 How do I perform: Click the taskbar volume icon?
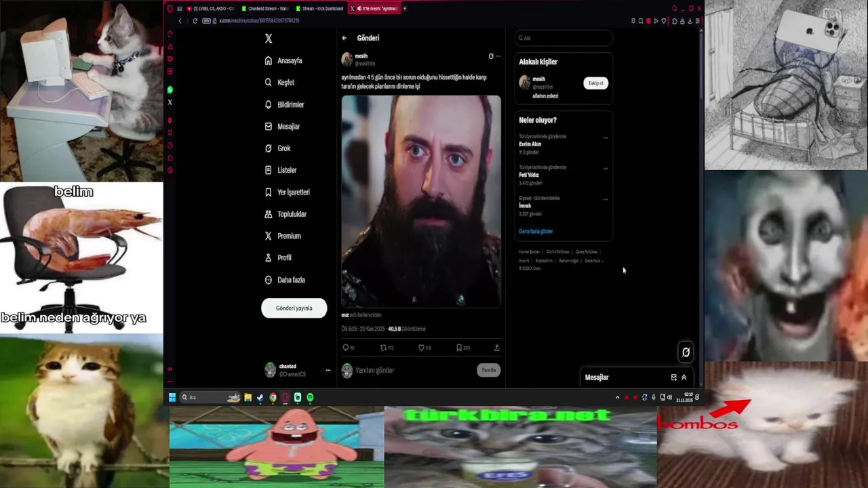click(x=669, y=398)
